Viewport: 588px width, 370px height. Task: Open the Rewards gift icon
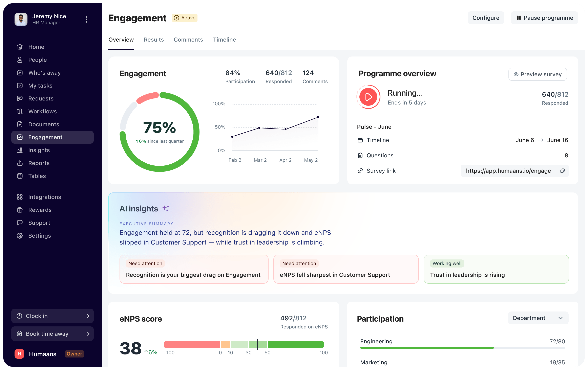20,210
